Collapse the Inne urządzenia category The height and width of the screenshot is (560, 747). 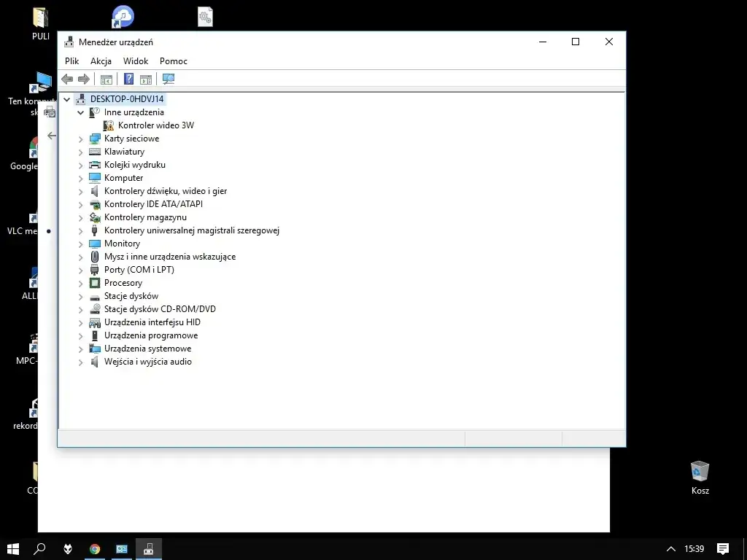click(x=80, y=112)
